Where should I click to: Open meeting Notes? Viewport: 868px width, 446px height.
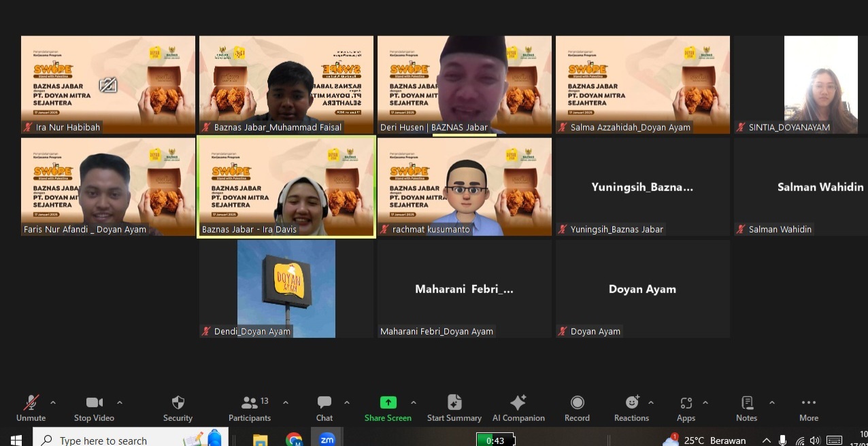click(x=746, y=408)
